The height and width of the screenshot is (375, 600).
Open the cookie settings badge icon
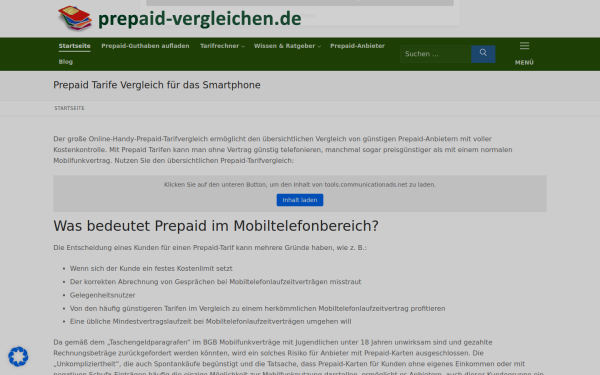coord(18,356)
